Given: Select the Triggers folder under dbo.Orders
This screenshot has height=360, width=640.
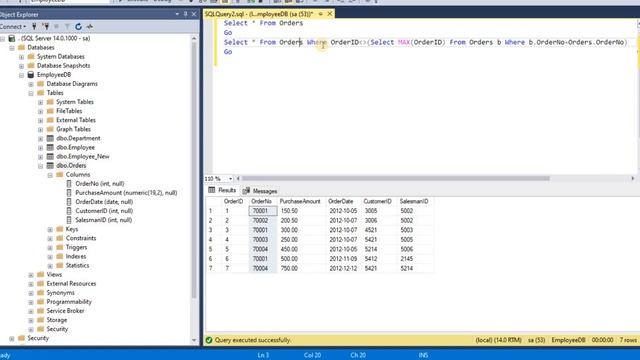Looking at the screenshot, I should click(76, 247).
